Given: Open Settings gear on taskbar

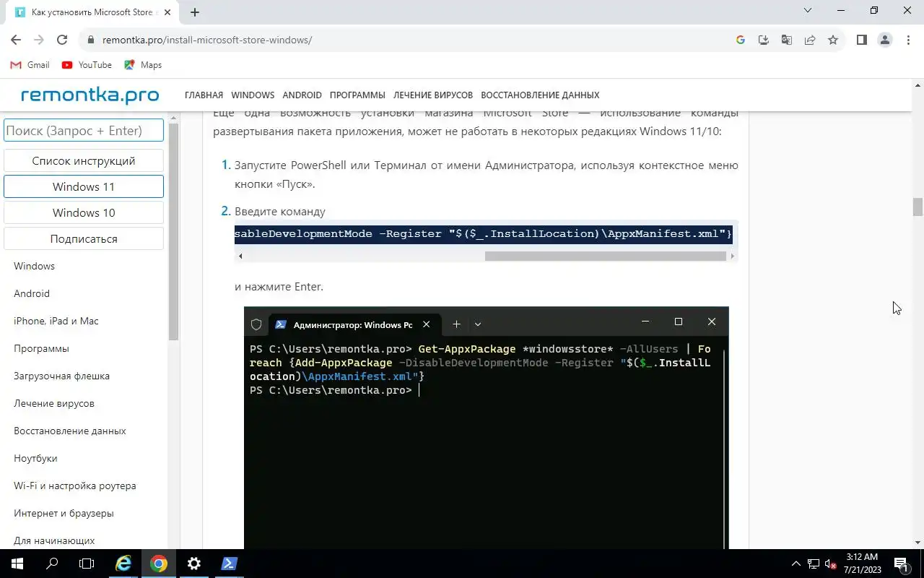Looking at the screenshot, I should [194, 564].
